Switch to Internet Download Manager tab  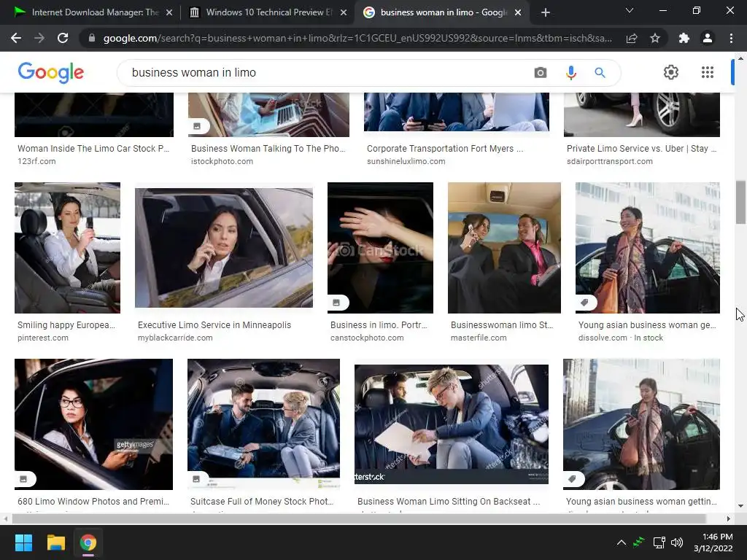click(93, 12)
